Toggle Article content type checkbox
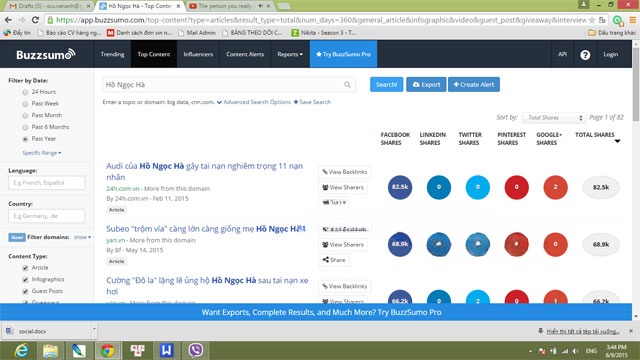640x360 pixels. tap(25, 268)
